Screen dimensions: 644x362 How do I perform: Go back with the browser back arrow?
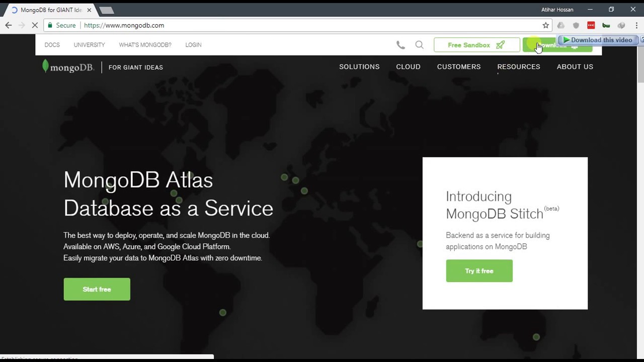click(9, 25)
